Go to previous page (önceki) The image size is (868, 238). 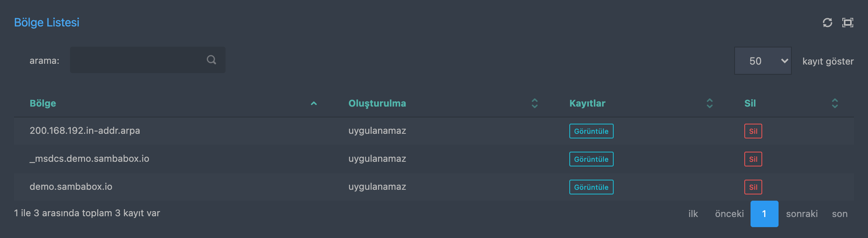pos(729,214)
